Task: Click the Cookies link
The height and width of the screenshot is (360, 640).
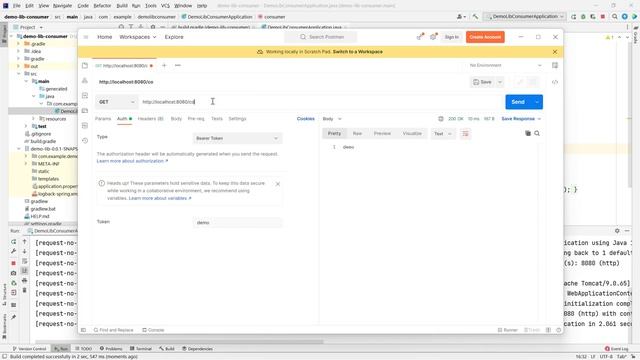Action: [x=305, y=119]
